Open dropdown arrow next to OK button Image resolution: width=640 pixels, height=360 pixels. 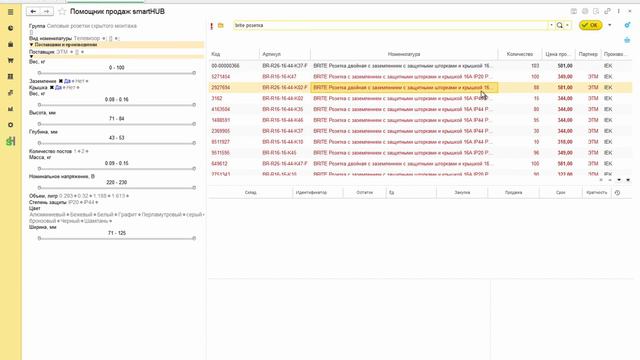[x=610, y=25]
